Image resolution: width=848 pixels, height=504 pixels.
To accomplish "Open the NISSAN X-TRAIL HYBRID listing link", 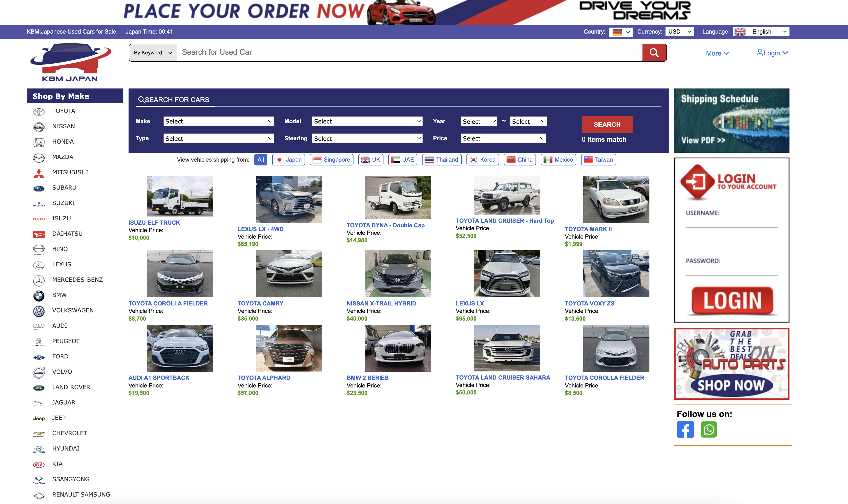I will pos(381,303).
